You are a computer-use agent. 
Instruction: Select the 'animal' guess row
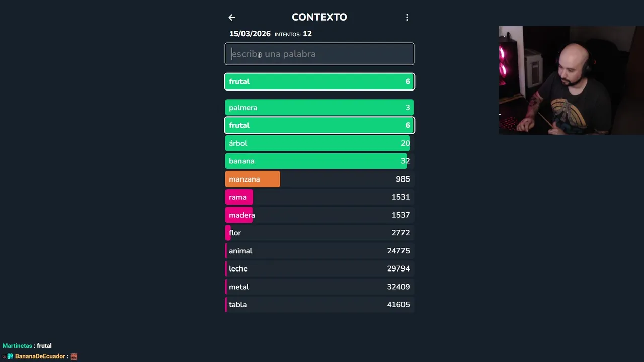319,251
